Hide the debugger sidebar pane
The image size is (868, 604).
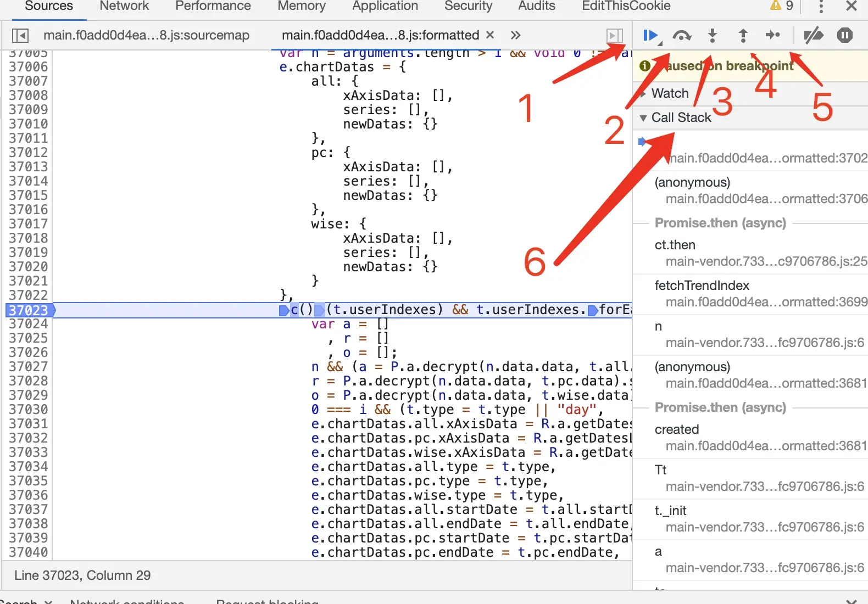pyautogui.click(x=615, y=36)
